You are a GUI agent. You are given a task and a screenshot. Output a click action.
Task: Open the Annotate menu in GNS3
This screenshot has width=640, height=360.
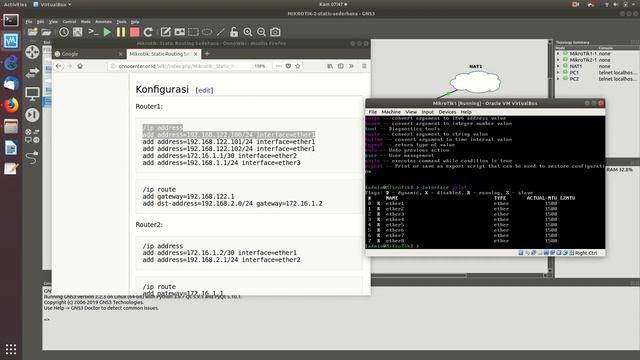103,22
